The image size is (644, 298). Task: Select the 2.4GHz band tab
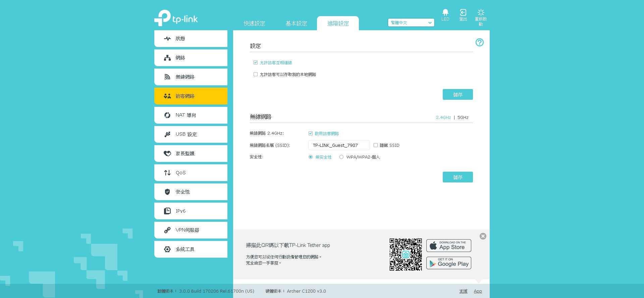(443, 117)
